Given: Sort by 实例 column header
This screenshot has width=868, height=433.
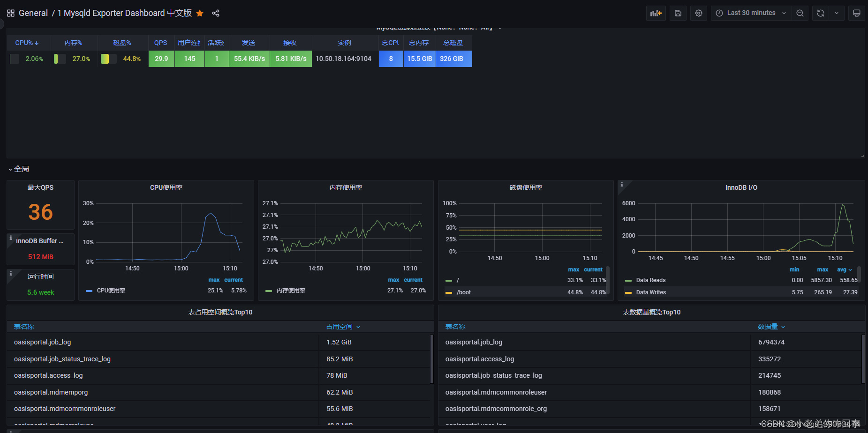Looking at the screenshot, I should tap(345, 43).
